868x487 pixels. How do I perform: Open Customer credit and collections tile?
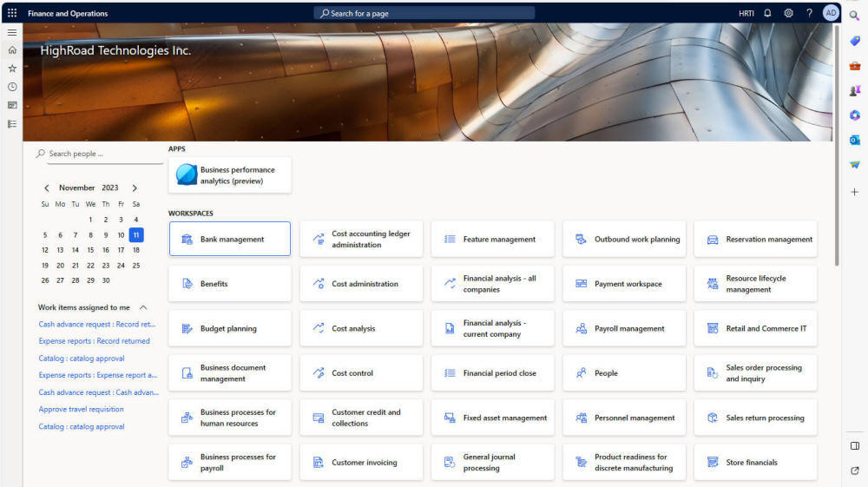click(361, 418)
